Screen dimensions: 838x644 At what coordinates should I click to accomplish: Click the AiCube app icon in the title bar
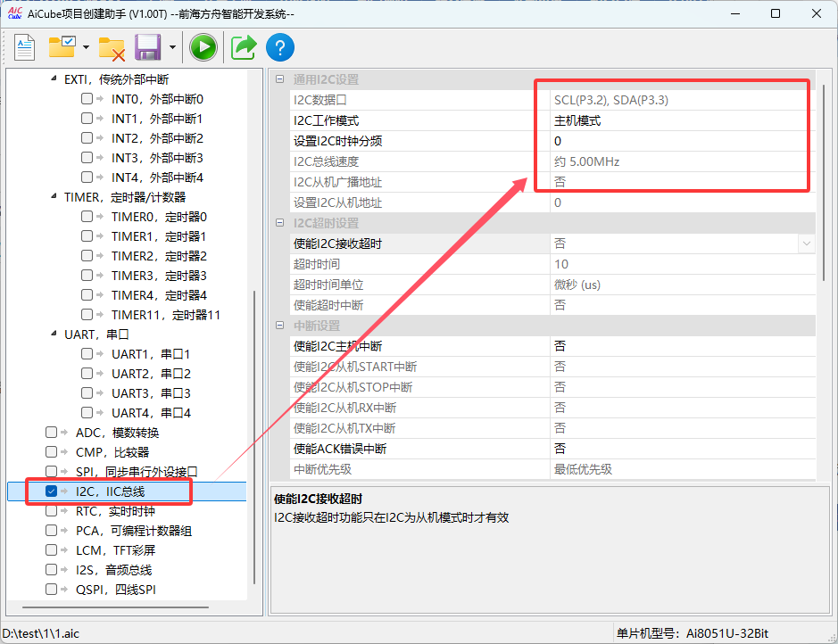pos(15,12)
